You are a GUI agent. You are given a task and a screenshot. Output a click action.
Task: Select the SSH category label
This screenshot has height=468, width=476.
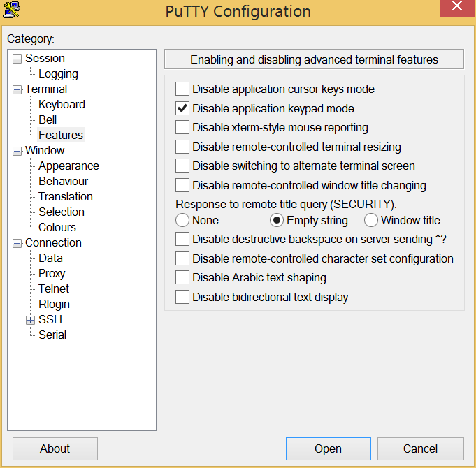click(50, 320)
